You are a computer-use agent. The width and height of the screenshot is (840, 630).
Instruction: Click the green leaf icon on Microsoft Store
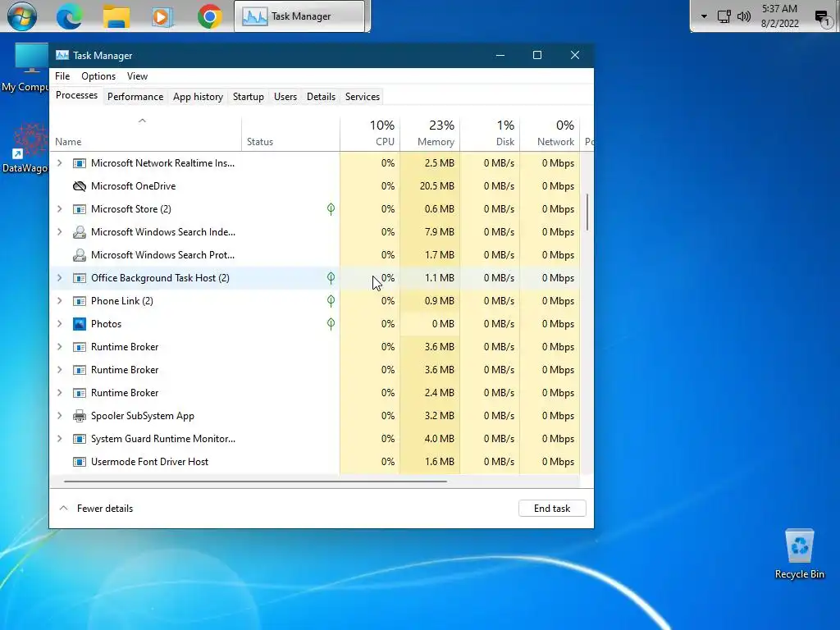pos(331,209)
